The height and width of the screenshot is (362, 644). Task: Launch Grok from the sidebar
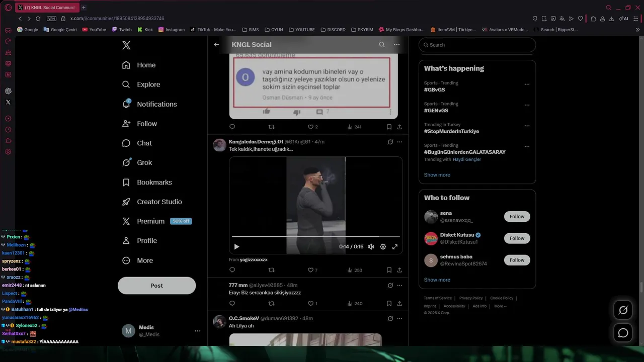point(137,162)
